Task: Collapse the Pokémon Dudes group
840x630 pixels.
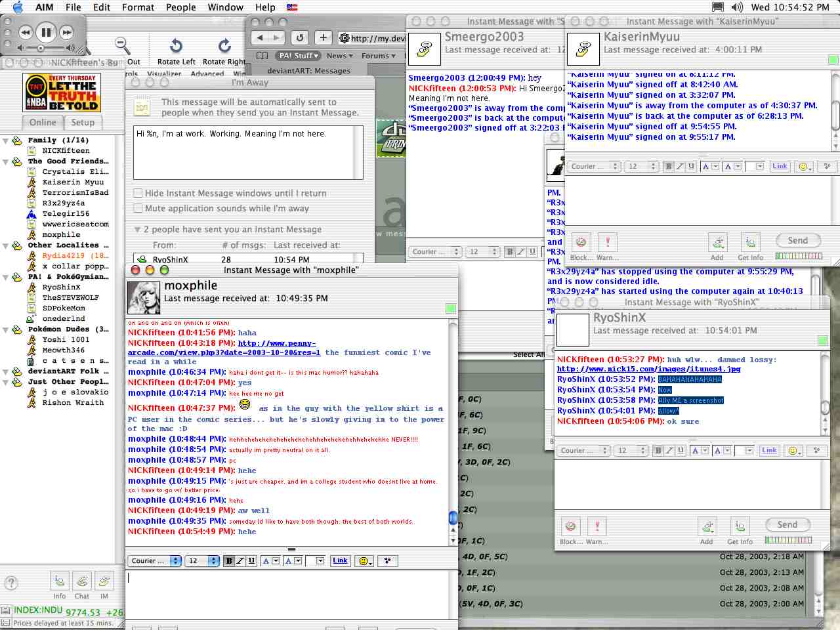Action: click(x=5, y=329)
